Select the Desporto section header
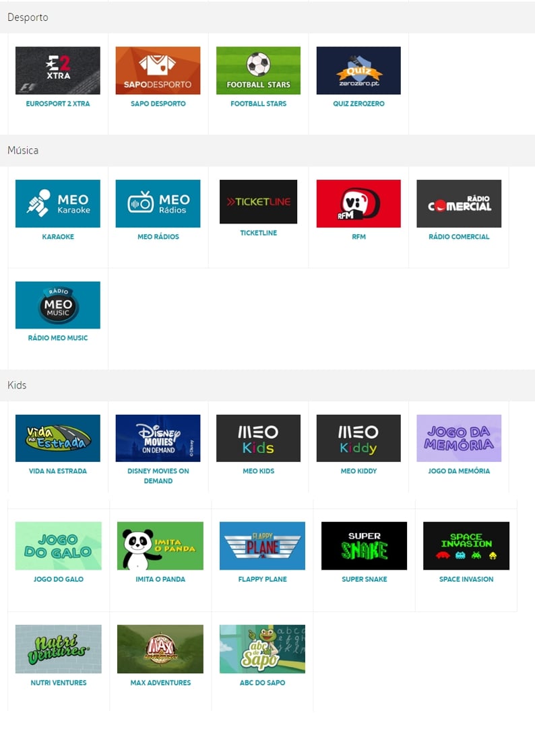The height and width of the screenshot is (756, 535). tap(267, 18)
